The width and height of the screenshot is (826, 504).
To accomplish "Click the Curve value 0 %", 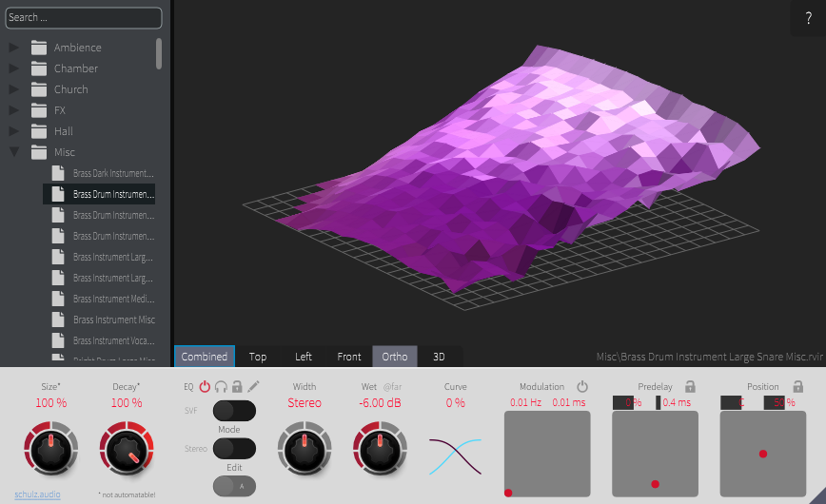I will pos(455,403).
